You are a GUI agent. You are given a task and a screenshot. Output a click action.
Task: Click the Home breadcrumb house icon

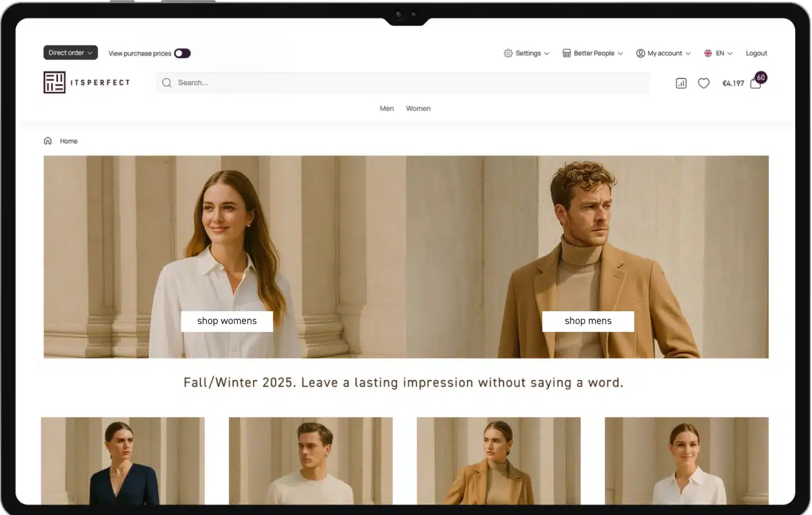[x=48, y=141]
